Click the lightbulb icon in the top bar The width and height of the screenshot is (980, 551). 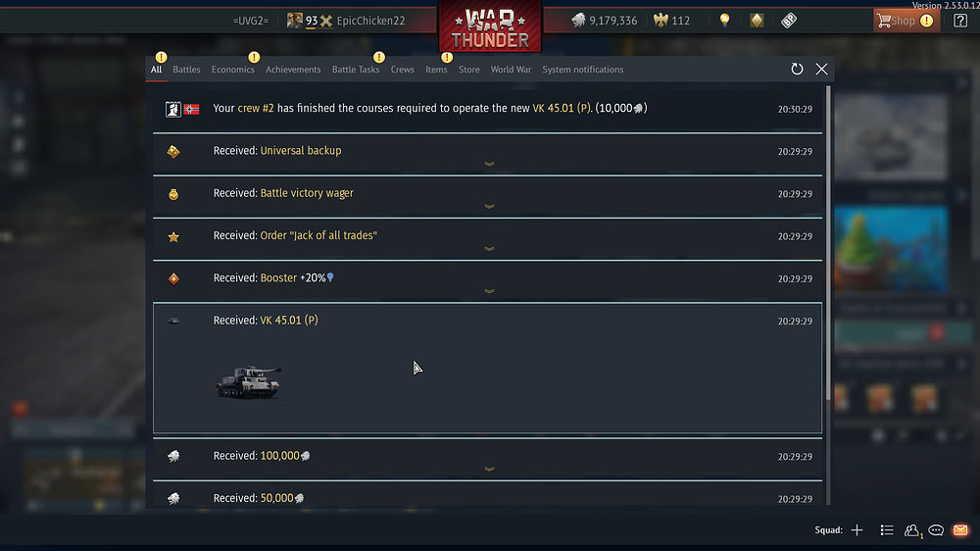point(724,20)
